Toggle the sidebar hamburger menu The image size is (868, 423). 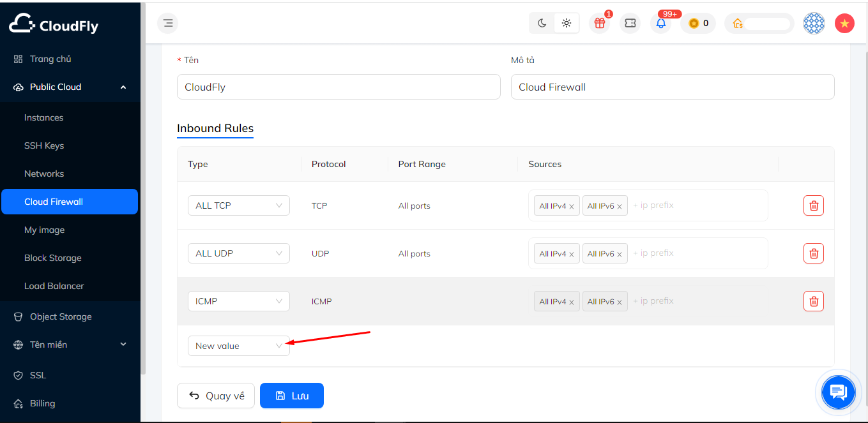tap(168, 24)
